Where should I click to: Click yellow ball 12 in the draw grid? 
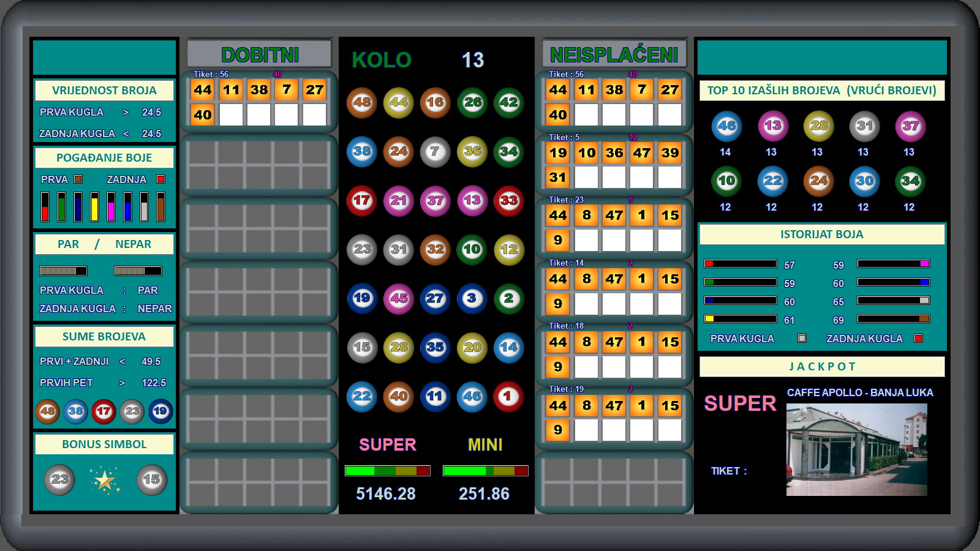(x=508, y=249)
